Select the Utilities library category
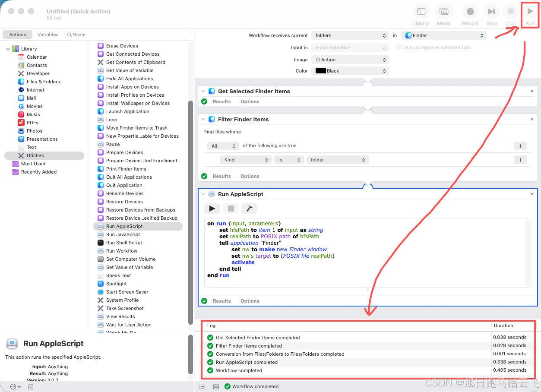Screen dimensions: 541x392 pyautogui.click(x=44, y=155)
